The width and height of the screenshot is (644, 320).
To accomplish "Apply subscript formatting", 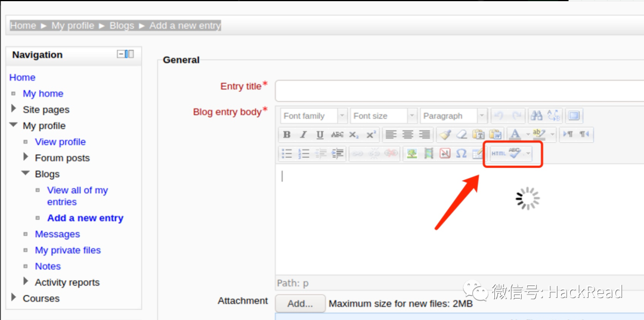I will pos(354,135).
